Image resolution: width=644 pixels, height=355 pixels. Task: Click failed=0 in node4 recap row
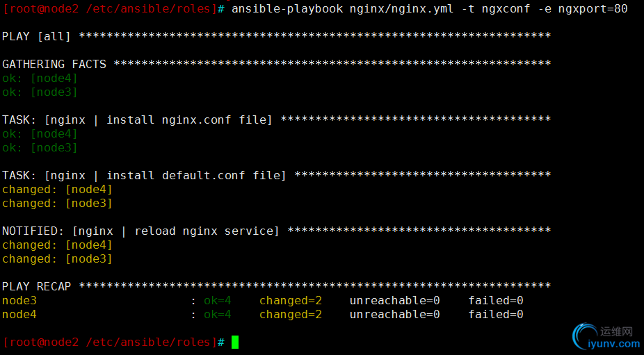[x=495, y=314]
